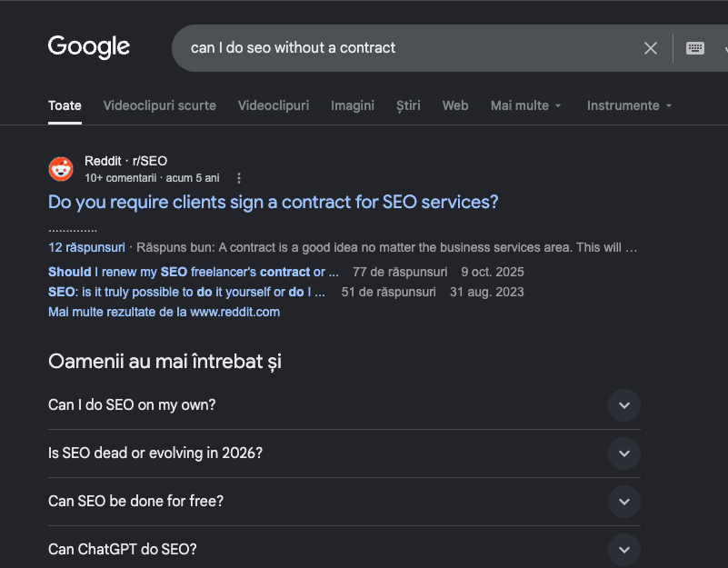The width and height of the screenshot is (728, 568).
Task: Click the "12 răspunsuri" link
Action: [87, 247]
